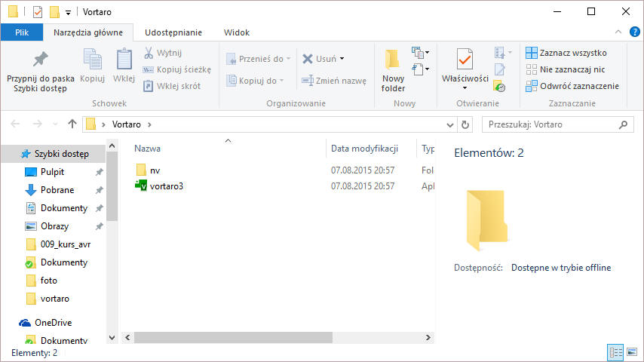
Task: Open Pobrane in Quick access
Action: pos(57,190)
